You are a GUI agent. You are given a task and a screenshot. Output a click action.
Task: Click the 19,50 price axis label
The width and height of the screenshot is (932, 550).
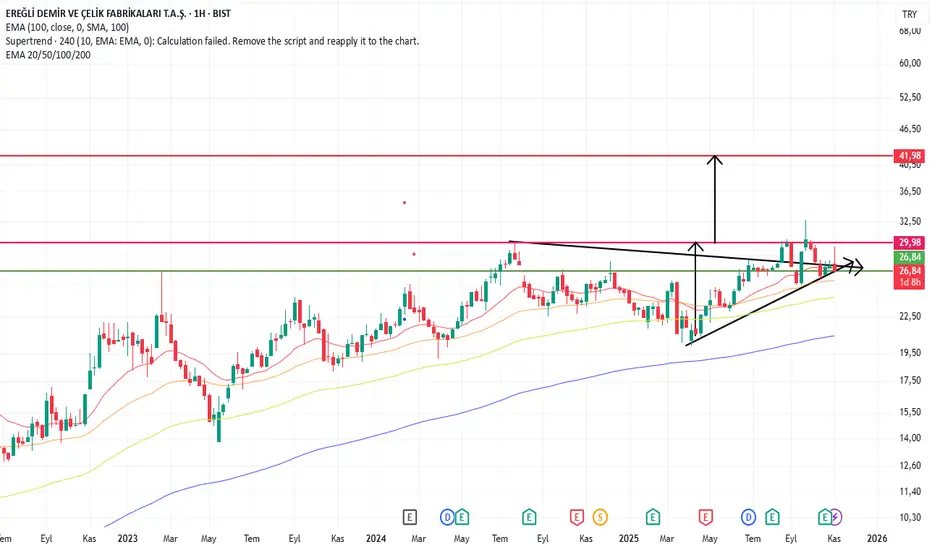(x=910, y=353)
